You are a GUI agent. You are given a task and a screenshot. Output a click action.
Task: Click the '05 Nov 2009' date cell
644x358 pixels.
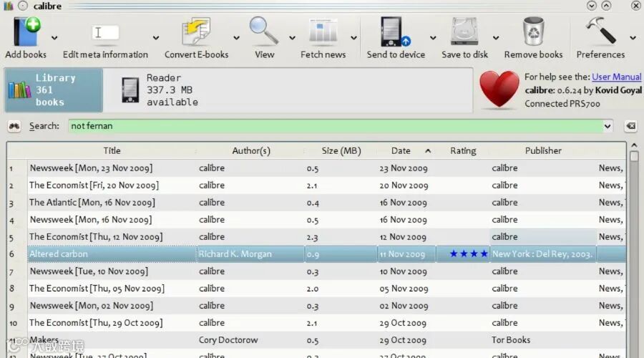coord(406,289)
